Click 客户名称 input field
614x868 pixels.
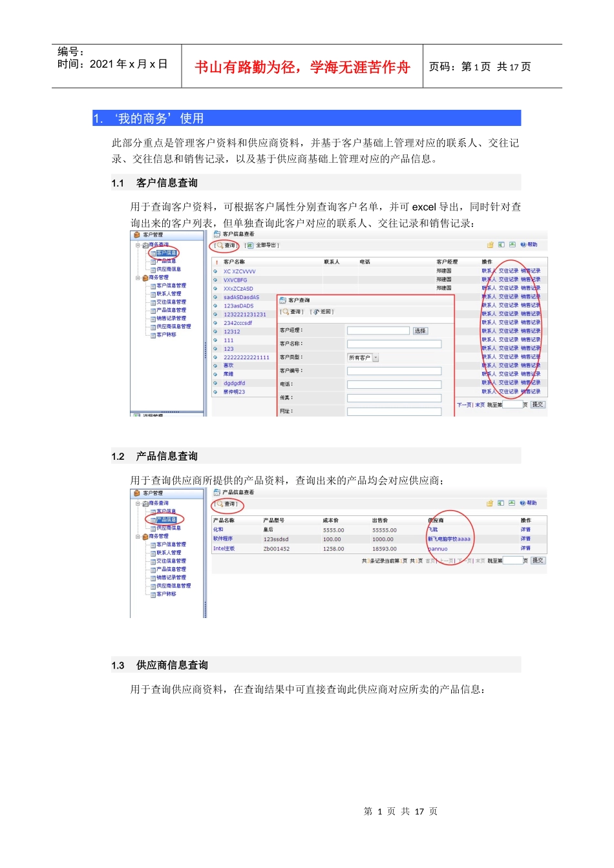pyautogui.click(x=394, y=344)
